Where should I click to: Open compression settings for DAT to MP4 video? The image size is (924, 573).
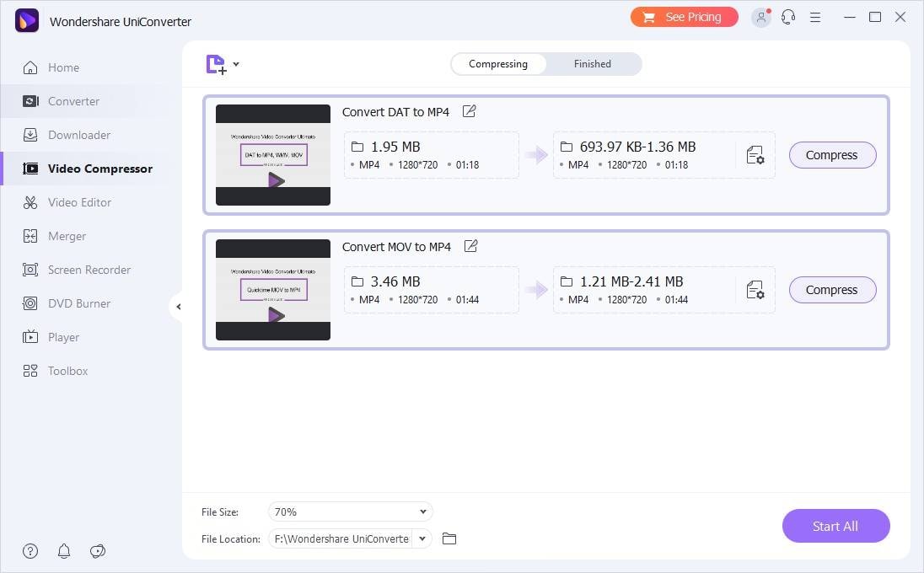[x=755, y=156]
